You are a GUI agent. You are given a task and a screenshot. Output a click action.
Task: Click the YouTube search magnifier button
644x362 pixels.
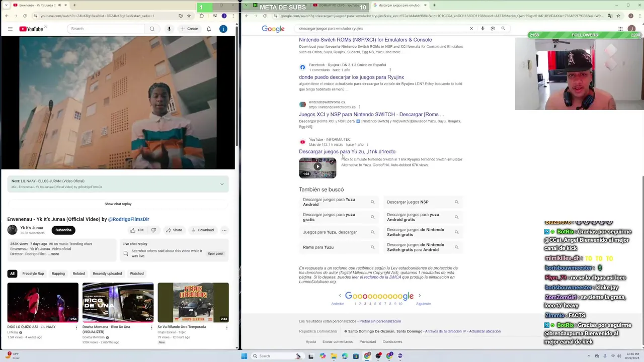point(152,29)
